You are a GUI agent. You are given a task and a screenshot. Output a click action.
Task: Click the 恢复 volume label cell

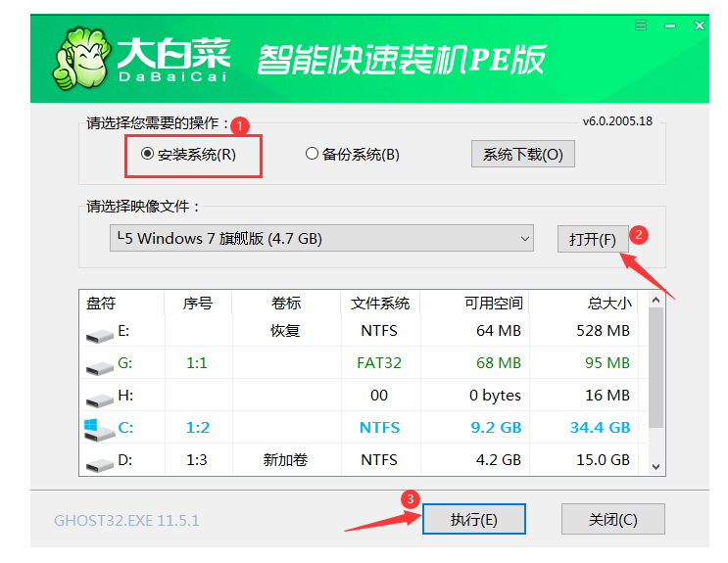pyautogui.click(x=285, y=331)
